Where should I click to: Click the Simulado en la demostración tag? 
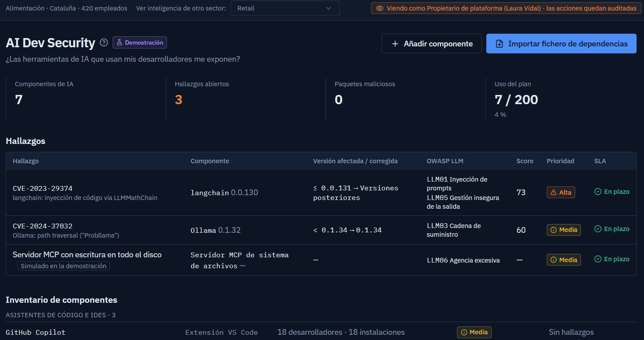[64, 266]
